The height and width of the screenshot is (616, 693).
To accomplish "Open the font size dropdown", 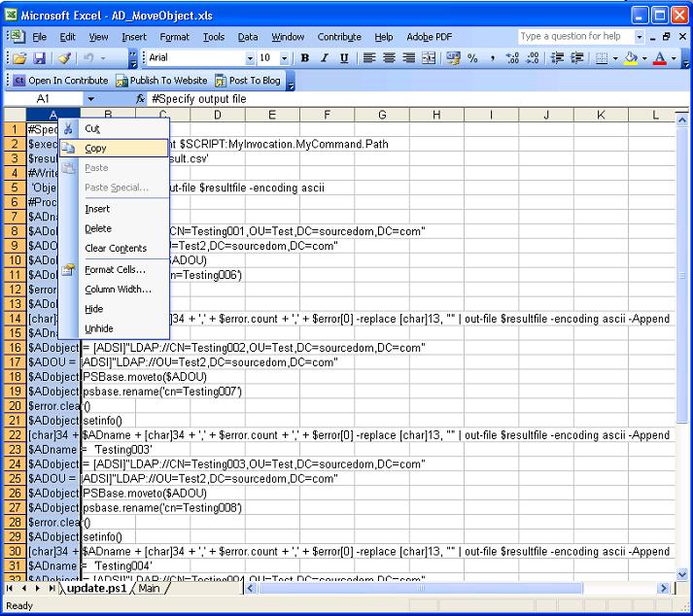I will pyautogui.click(x=285, y=58).
